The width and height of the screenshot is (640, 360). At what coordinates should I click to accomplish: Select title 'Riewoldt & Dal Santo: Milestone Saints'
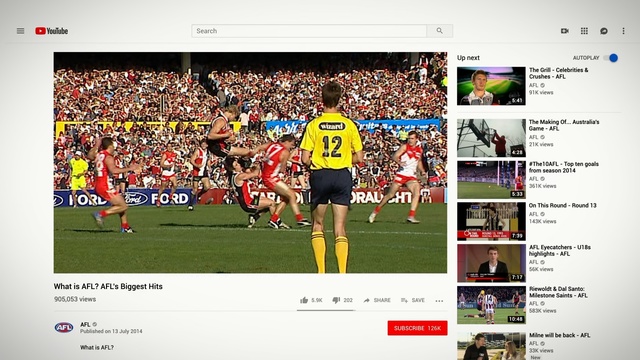coord(558,292)
